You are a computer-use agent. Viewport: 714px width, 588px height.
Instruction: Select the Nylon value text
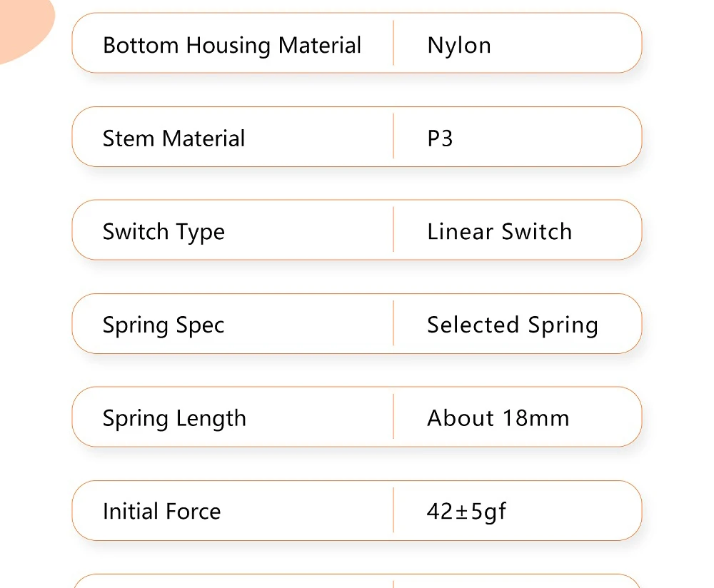(x=459, y=46)
